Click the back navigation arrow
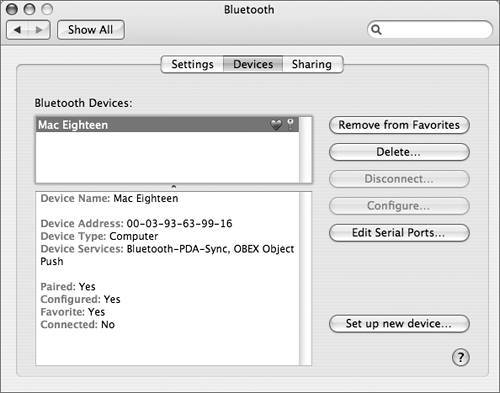500x393 pixels. point(17,30)
